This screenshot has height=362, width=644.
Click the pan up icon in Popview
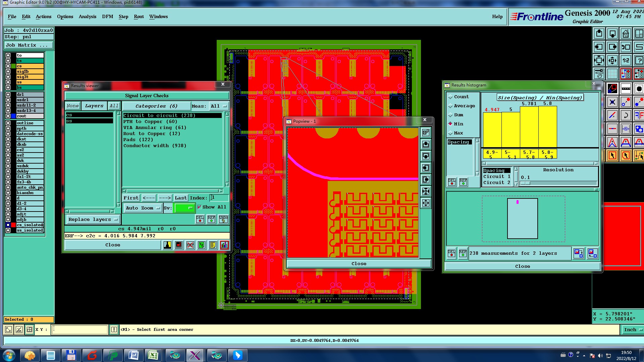point(426,144)
